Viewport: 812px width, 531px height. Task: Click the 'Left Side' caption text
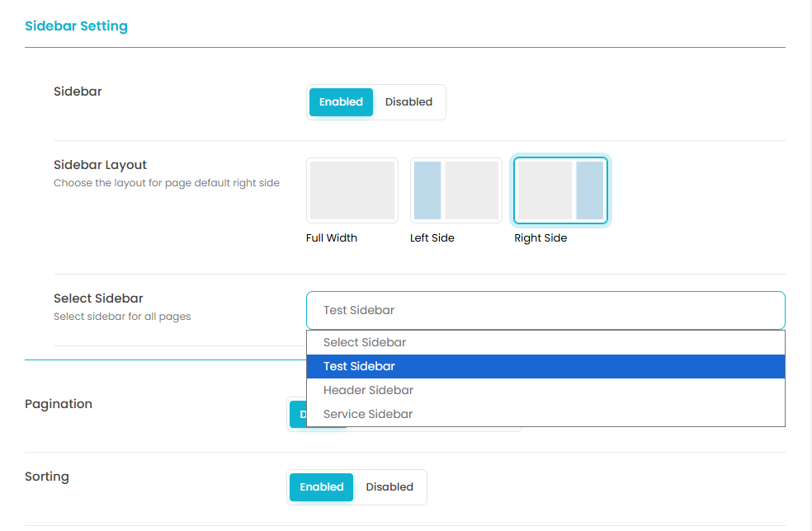coord(432,238)
